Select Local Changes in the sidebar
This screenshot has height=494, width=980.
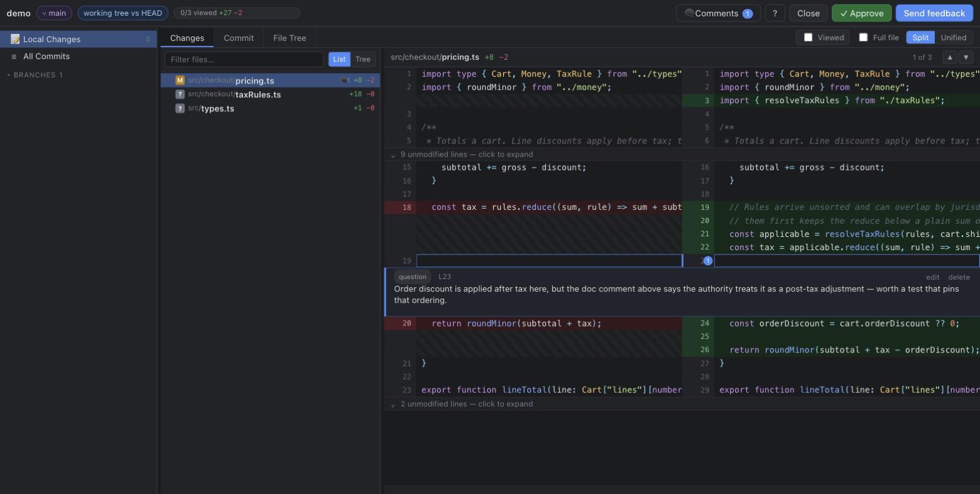79,39
